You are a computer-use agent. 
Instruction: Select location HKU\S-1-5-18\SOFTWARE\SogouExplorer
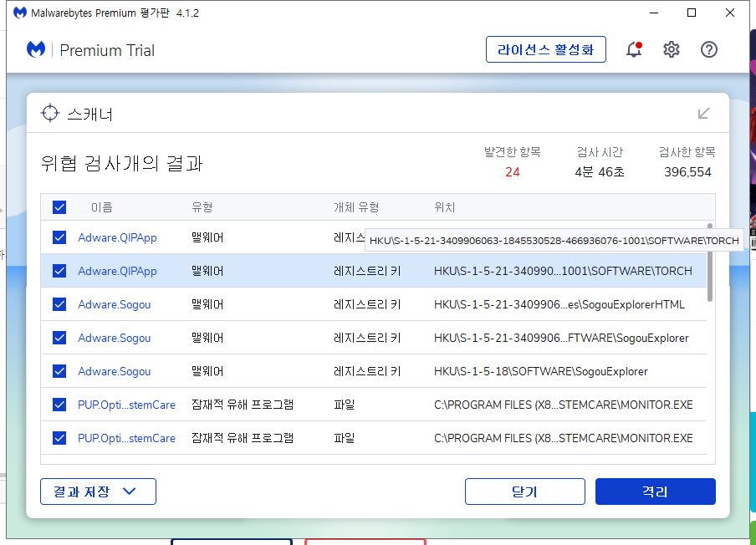[541, 371]
